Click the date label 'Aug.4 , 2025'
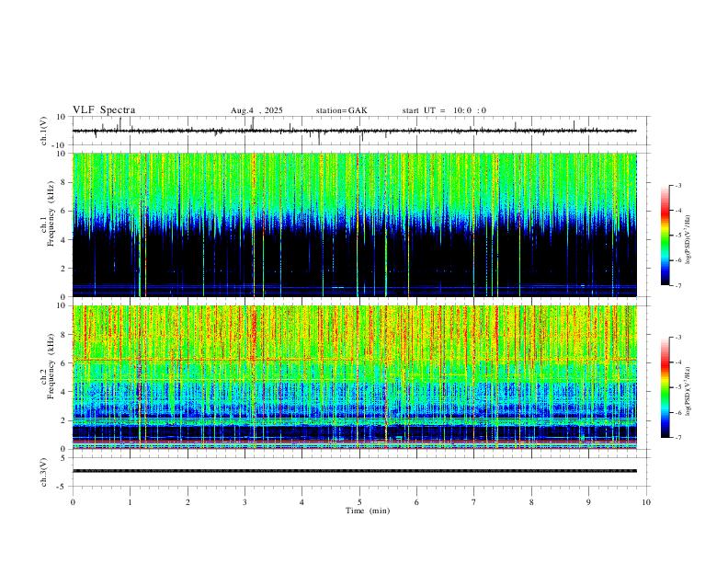 click(x=256, y=110)
